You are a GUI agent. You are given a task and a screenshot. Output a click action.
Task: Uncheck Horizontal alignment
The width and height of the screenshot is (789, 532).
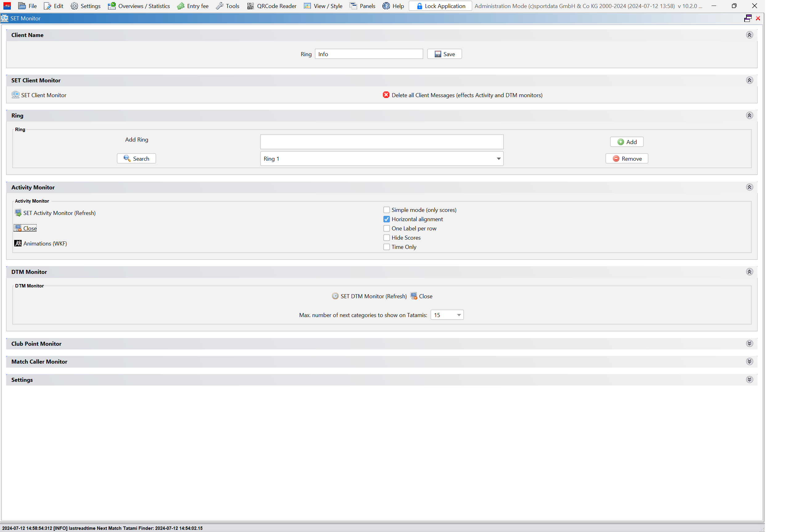(x=386, y=219)
